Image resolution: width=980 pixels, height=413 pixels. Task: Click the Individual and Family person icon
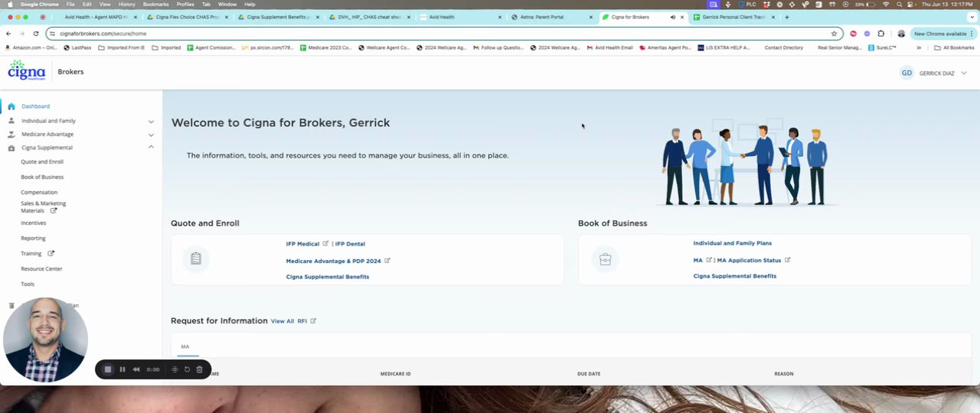(11, 121)
